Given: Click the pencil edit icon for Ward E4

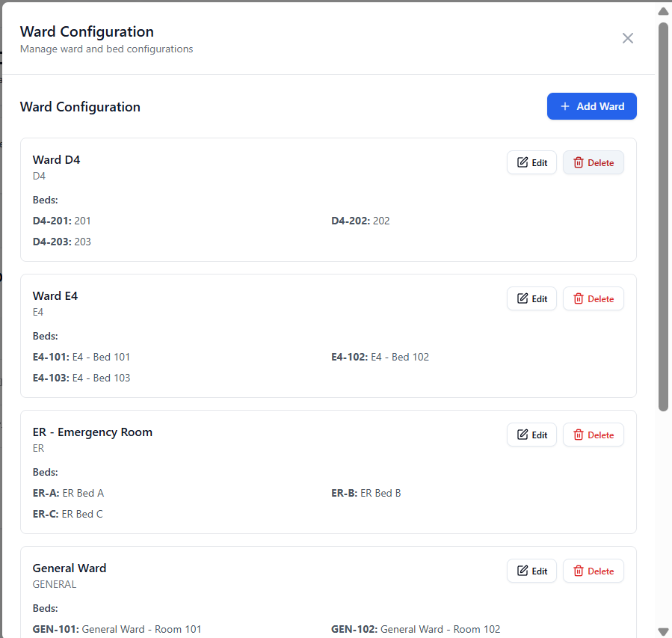Looking at the screenshot, I should (x=523, y=299).
